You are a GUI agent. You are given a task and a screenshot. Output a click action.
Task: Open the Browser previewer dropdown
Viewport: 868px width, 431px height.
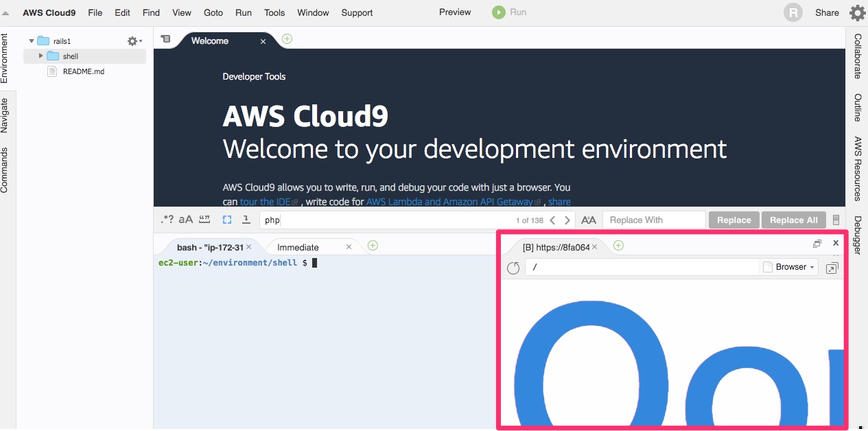pyautogui.click(x=789, y=267)
